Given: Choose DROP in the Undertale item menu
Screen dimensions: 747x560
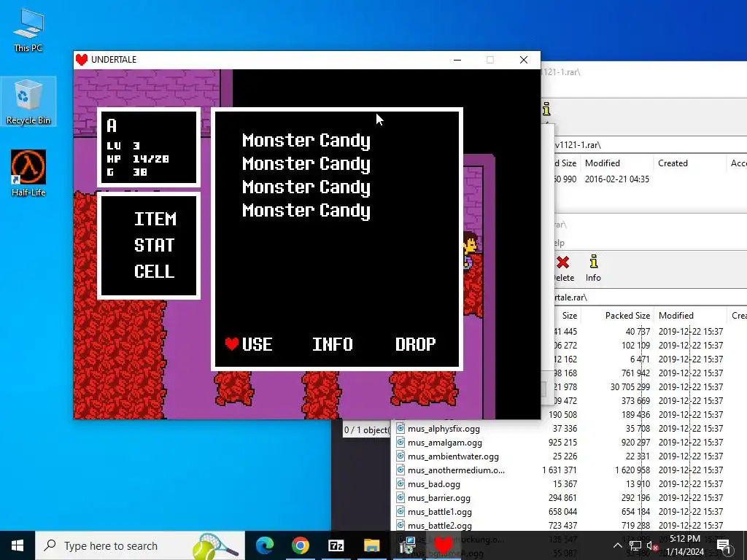Looking at the screenshot, I should (x=415, y=344).
